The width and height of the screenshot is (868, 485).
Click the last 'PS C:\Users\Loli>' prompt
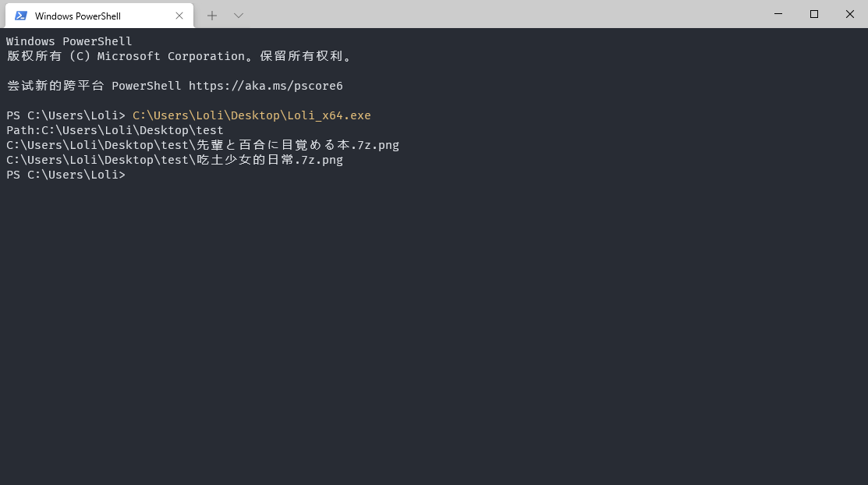[x=66, y=175]
